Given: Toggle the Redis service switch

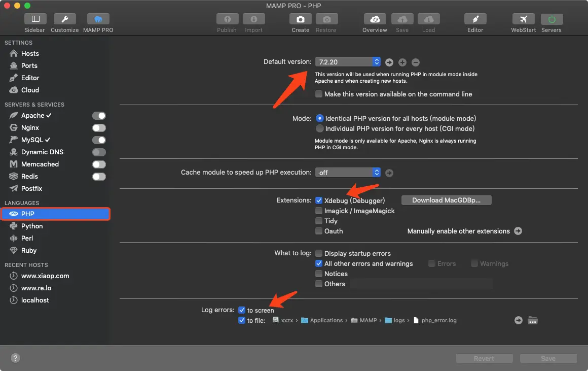Looking at the screenshot, I should pyautogui.click(x=99, y=177).
